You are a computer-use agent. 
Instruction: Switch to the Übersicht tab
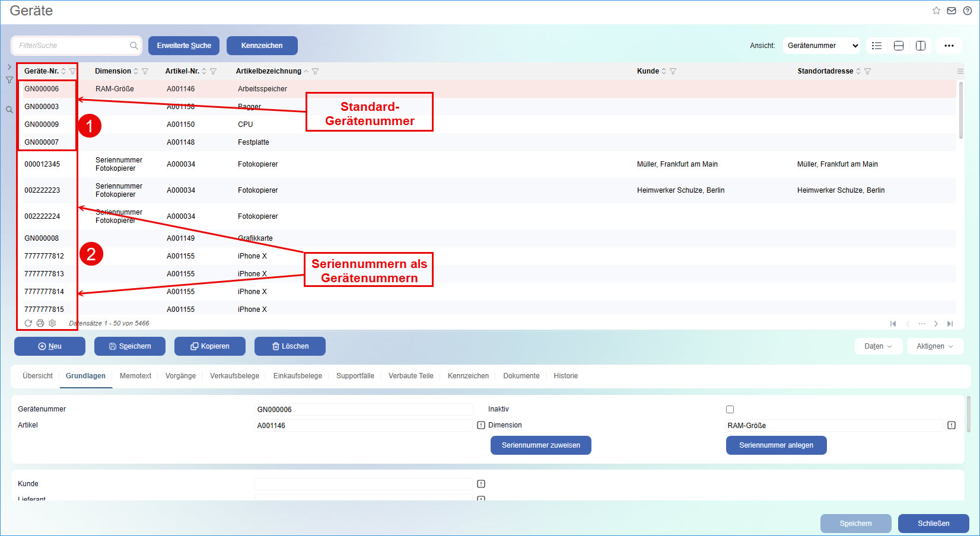tap(37, 376)
